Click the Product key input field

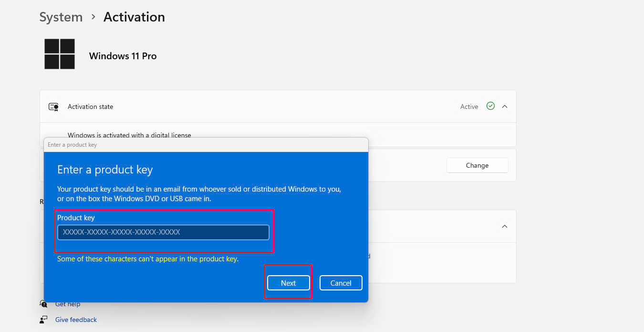163,232
